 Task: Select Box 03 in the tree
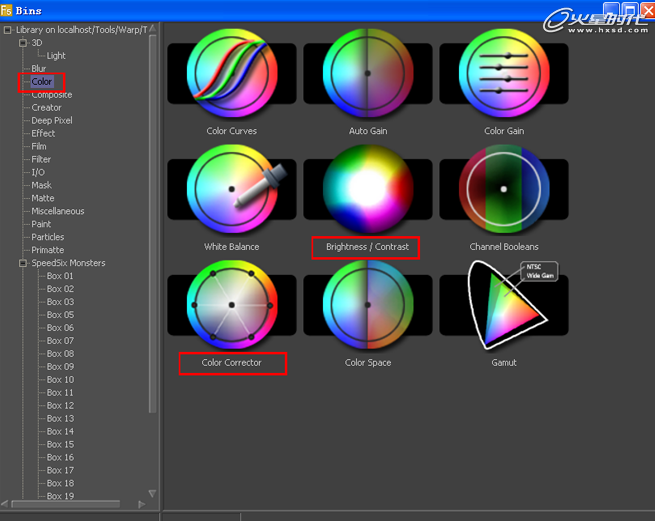[60, 302]
